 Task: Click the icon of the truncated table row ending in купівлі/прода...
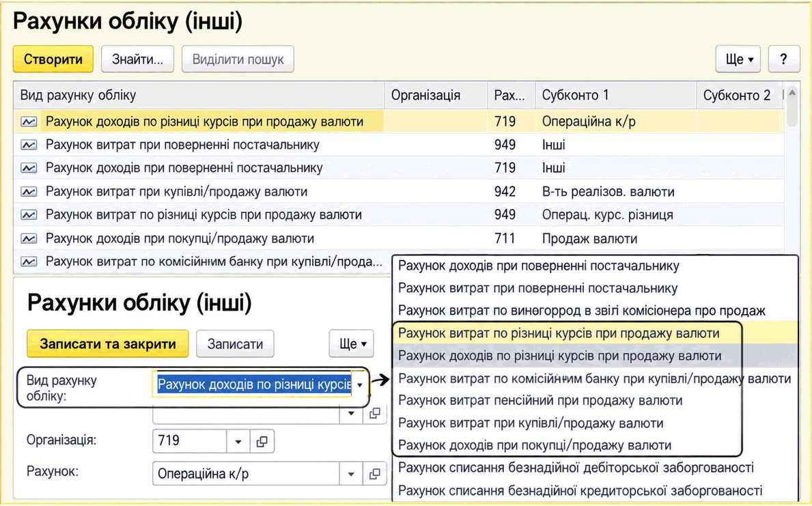[x=29, y=262]
